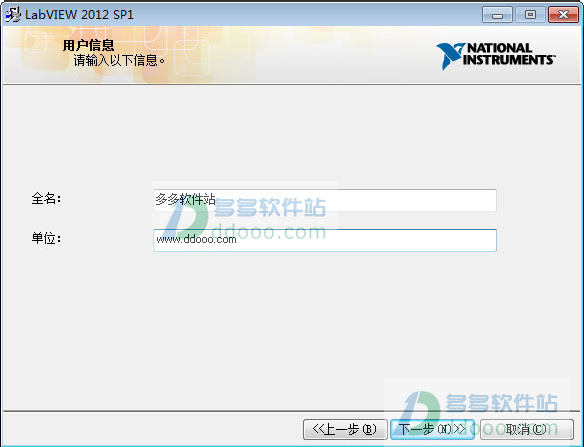Click the 用户信息 heading
Image resolution: width=584 pixels, height=447 pixels.
88,45
